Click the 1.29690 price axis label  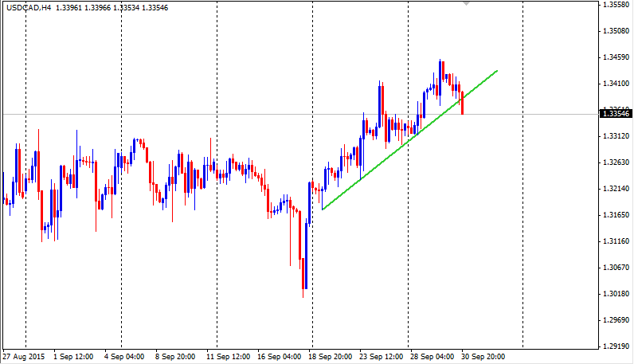[616, 320]
